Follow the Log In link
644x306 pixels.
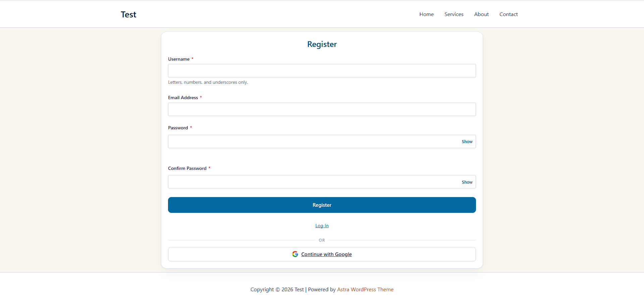[322, 226]
